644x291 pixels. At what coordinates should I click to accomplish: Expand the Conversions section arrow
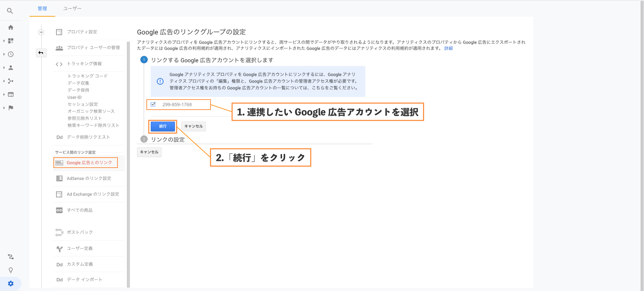pyautogui.click(x=4, y=108)
